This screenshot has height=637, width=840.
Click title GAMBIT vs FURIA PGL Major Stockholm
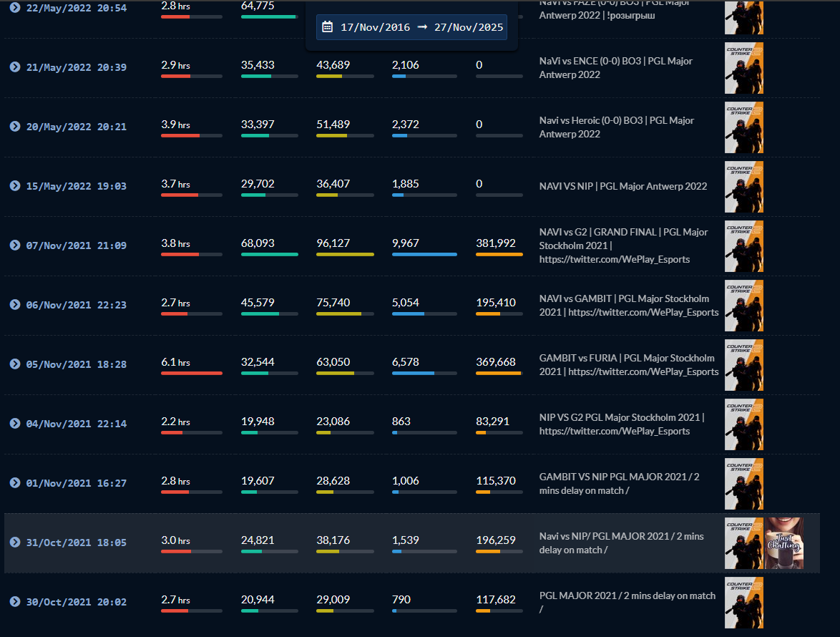pos(629,365)
